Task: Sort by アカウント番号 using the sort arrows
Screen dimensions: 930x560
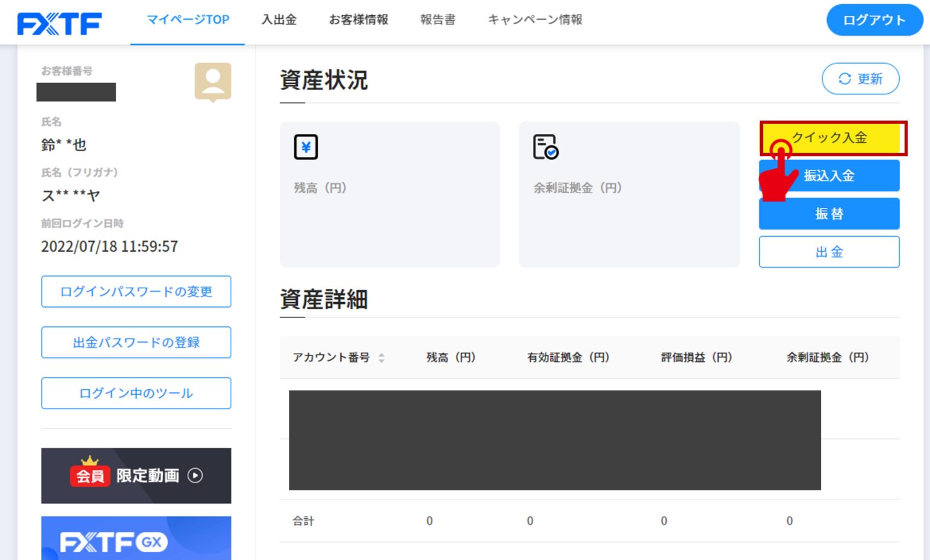Action: pos(381,357)
